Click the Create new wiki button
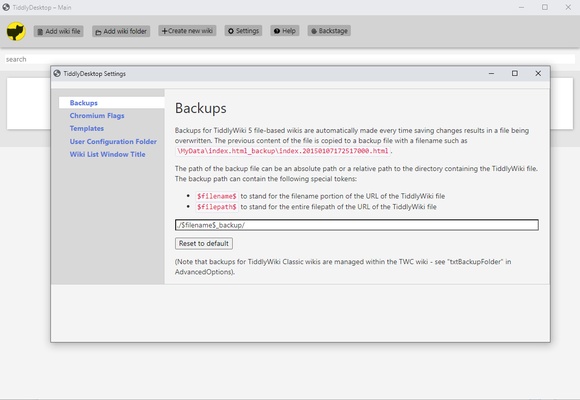Viewport: 580px width, 400px height. [187, 31]
